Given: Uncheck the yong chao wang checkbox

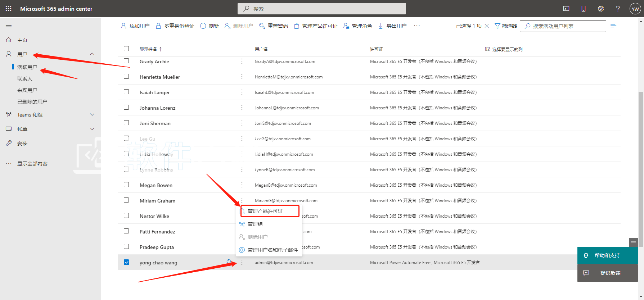Looking at the screenshot, I should pyautogui.click(x=126, y=262).
